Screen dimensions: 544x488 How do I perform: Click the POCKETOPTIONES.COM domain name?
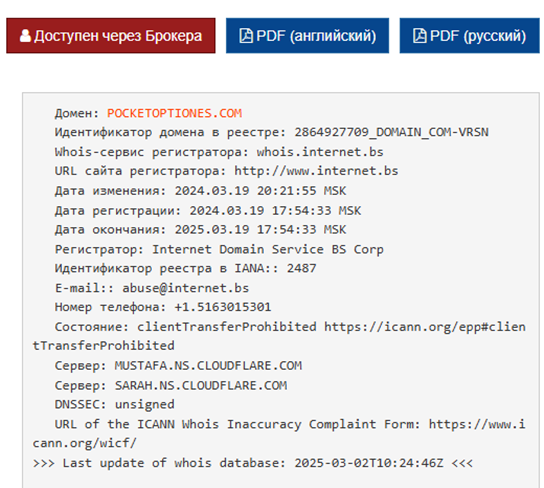click(x=175, y=113)
